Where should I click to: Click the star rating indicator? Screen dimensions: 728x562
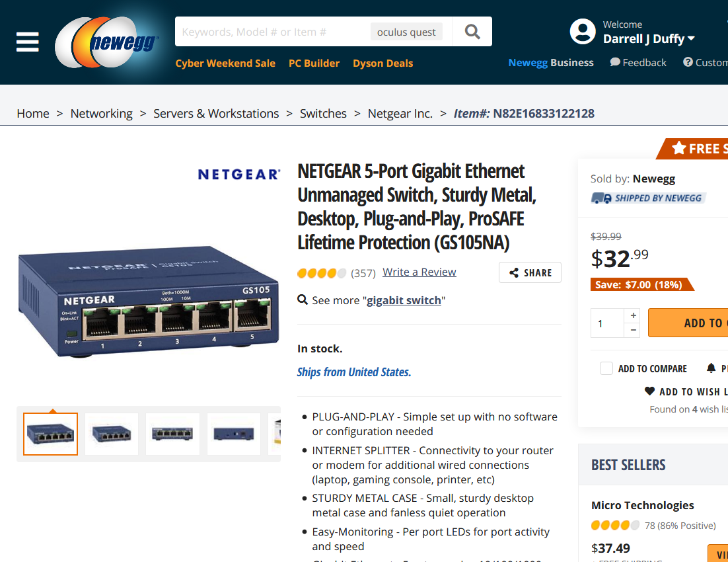[x=322, y=272]
